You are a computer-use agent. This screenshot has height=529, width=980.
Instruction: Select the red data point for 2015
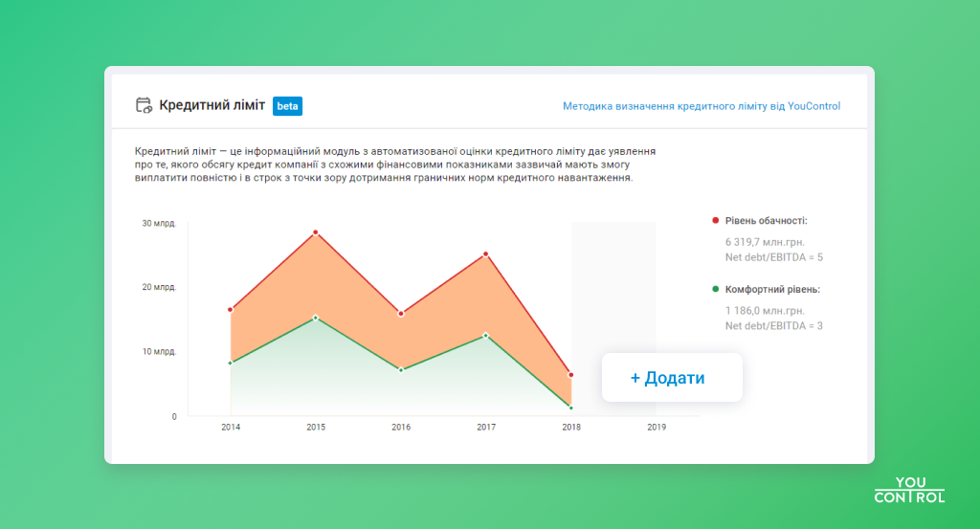pos(315,232)
